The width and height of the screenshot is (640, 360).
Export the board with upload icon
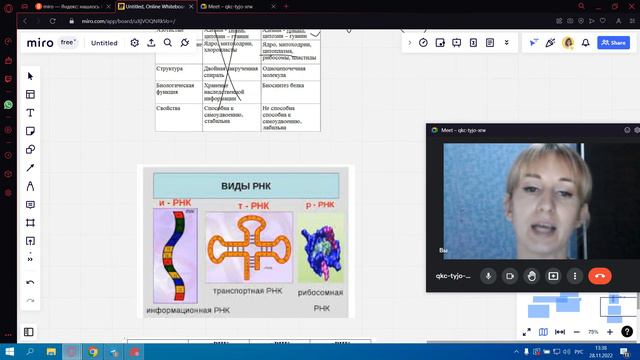(x=151, y=43)
